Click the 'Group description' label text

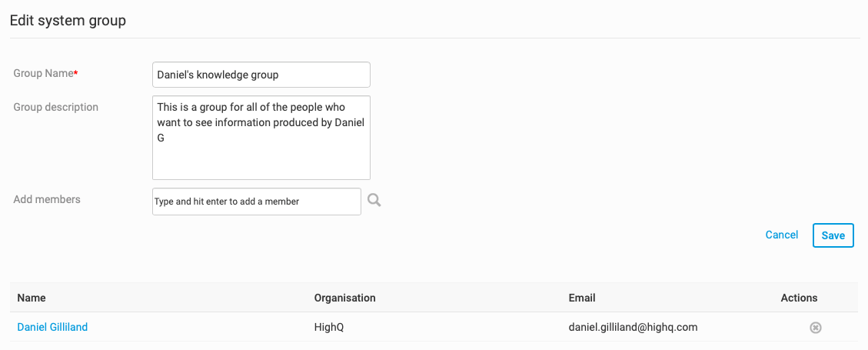56,107
